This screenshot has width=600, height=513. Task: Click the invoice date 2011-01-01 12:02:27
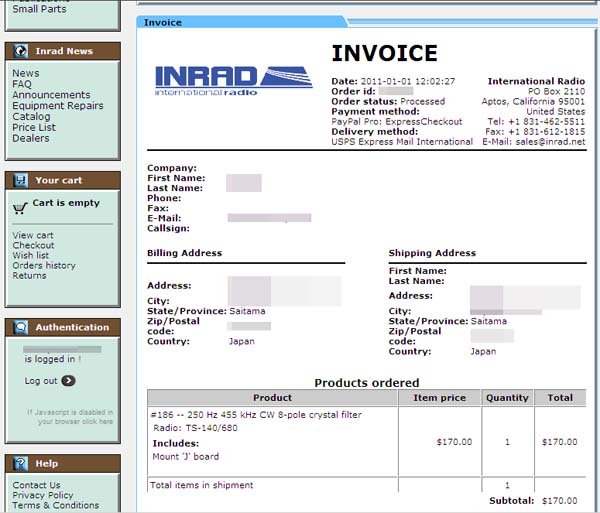point(408,81)
